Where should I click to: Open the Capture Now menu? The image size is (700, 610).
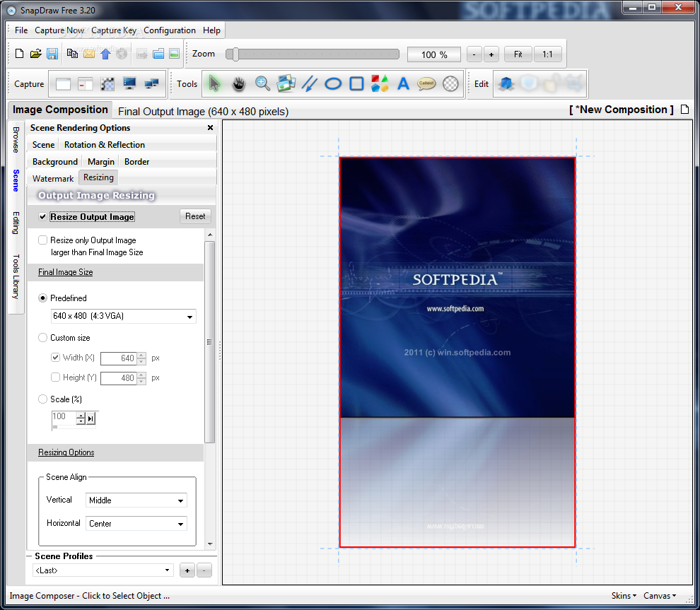point(59,30)
